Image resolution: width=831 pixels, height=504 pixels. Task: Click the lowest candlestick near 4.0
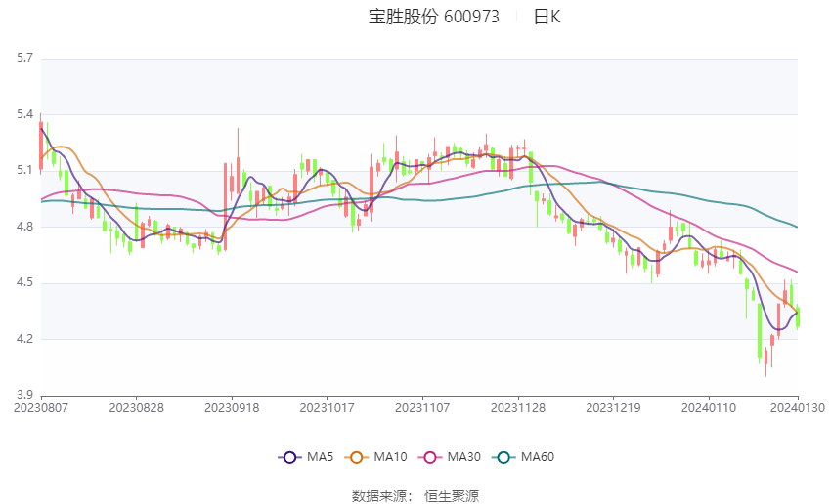tap(765, 361)
